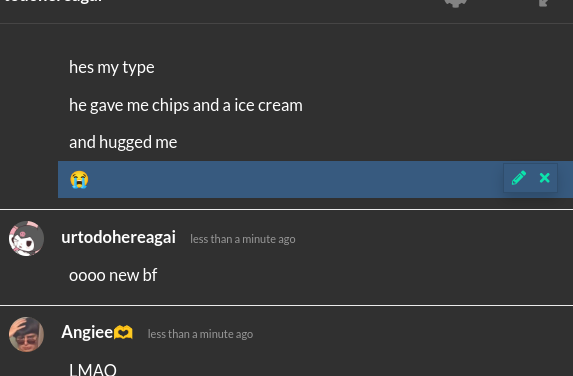Select the 'he gave me chips and a ice cream' message
Image resolution: width=573 pixels, height=376 pixels.
pos(186,105)
